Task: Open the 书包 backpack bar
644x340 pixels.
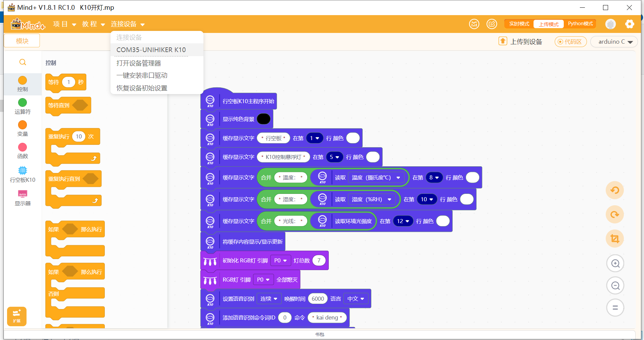Action: click(x=320, y=334)
